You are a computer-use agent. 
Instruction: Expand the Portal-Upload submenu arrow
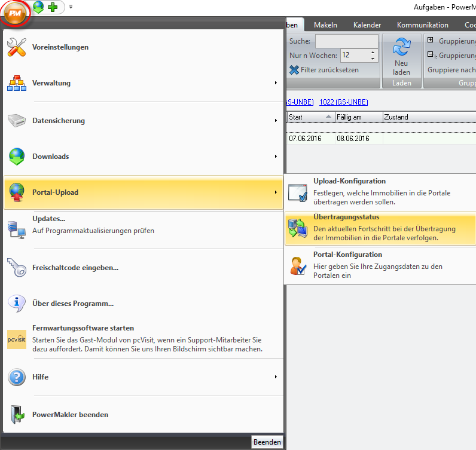276,192
